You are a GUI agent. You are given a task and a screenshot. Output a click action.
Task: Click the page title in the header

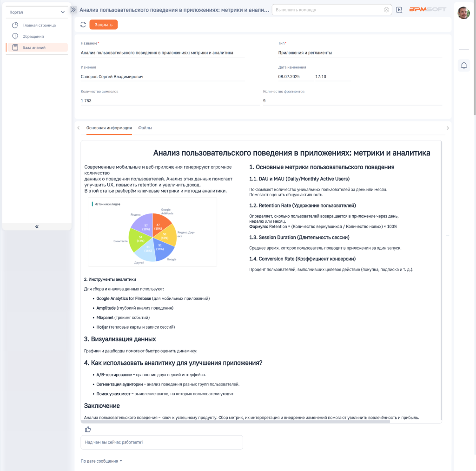click(x=174, y=10)
